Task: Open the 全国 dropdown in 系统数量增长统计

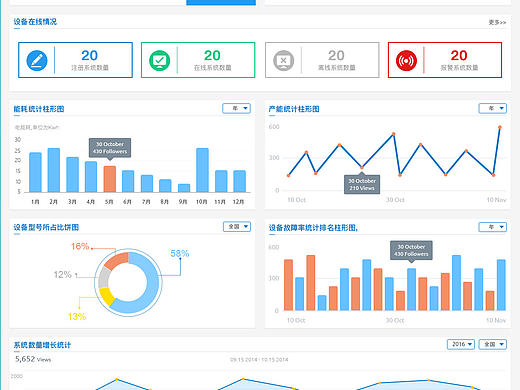Action: (x=493, y=344)
